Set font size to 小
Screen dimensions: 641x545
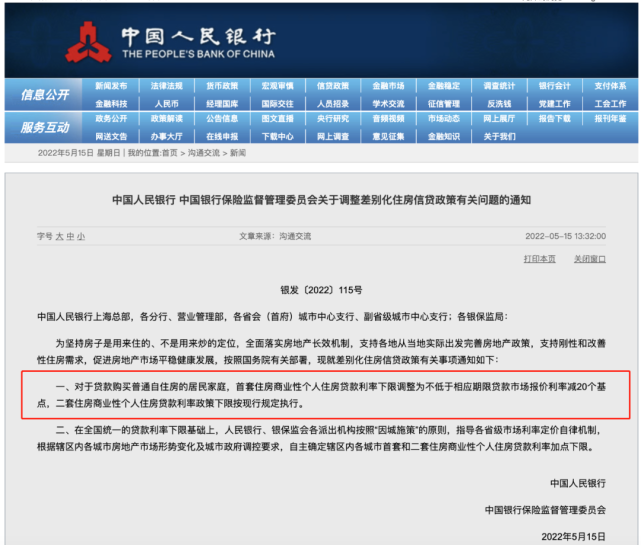click(81, 236)
